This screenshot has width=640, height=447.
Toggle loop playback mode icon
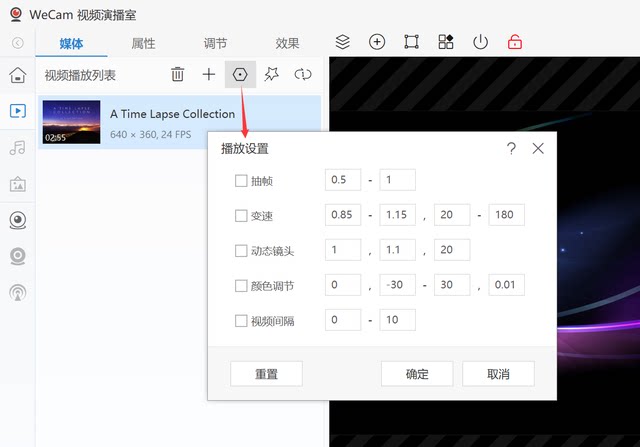pyautogui.click(x=303, y=74)
